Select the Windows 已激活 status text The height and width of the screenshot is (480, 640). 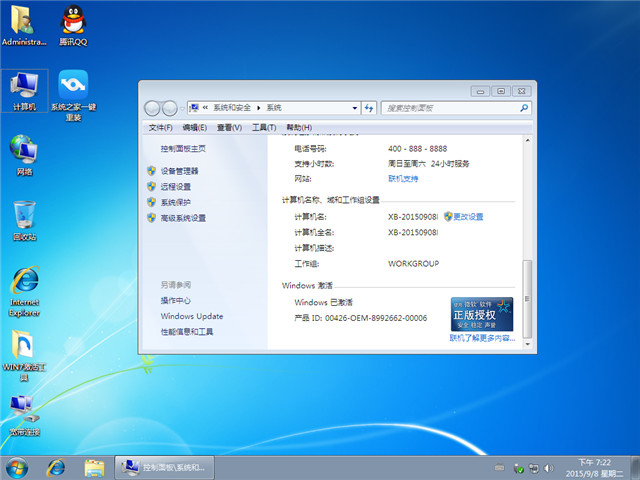pos(323,302)
